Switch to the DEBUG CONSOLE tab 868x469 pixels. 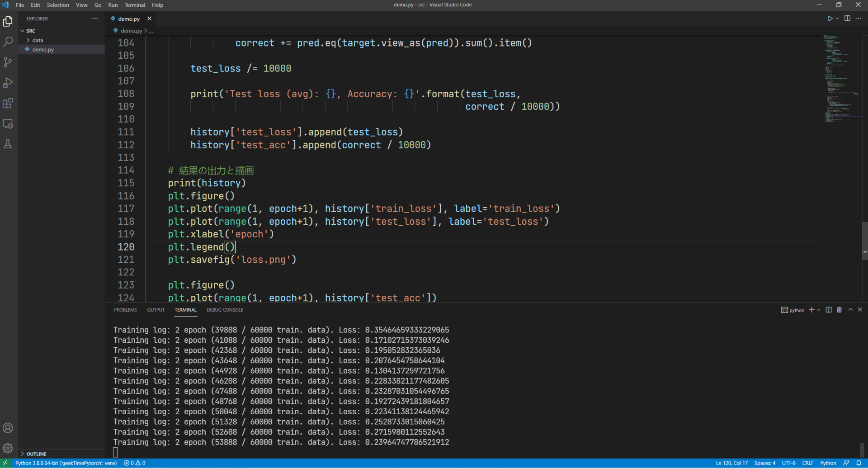click(225, 310)
